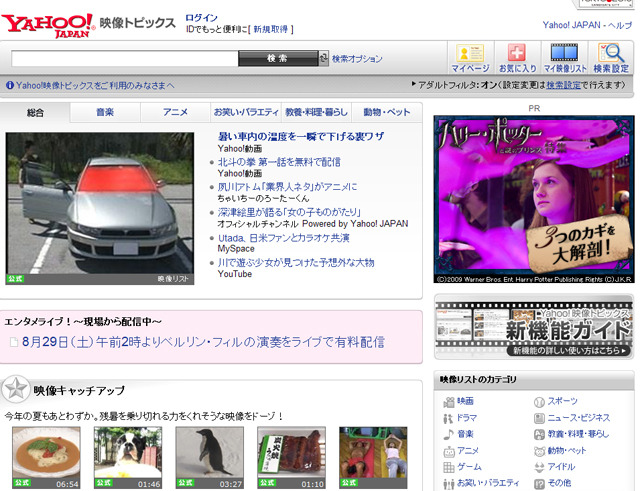Viewport: 640px width, 491px height.
Task: Open the Yahoo! JAPAN link at top right
Action: coord(571,25)
